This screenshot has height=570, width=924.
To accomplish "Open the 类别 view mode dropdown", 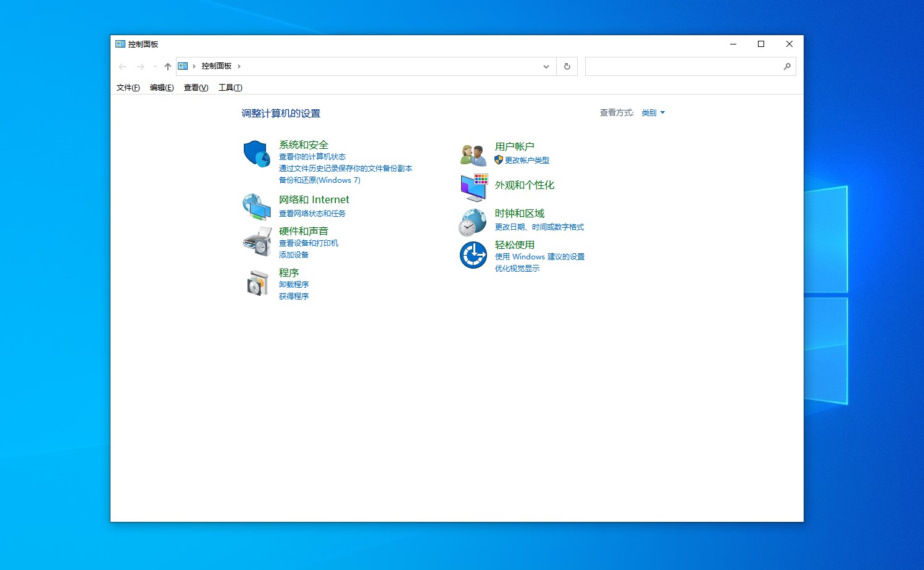I will tap(653, 113).
